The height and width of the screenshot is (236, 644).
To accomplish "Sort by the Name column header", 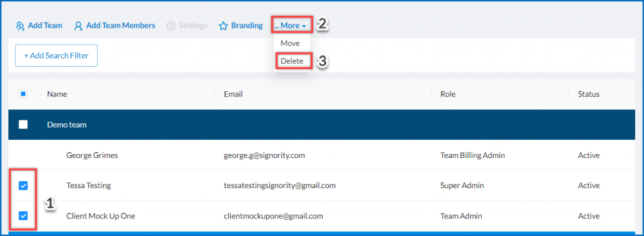I will [57, 94].
